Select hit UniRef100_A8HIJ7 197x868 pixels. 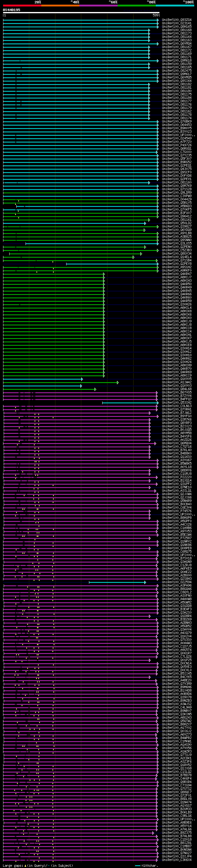click(177, 277)
